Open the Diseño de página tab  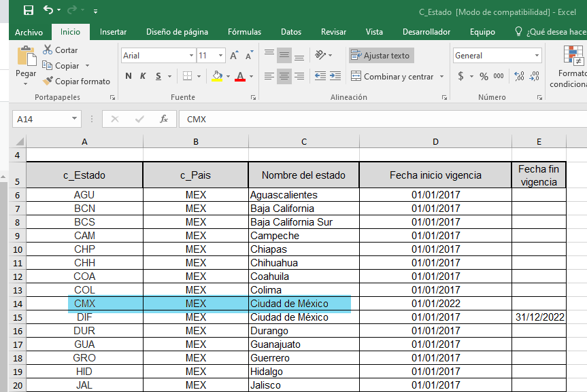coord(177,32)
